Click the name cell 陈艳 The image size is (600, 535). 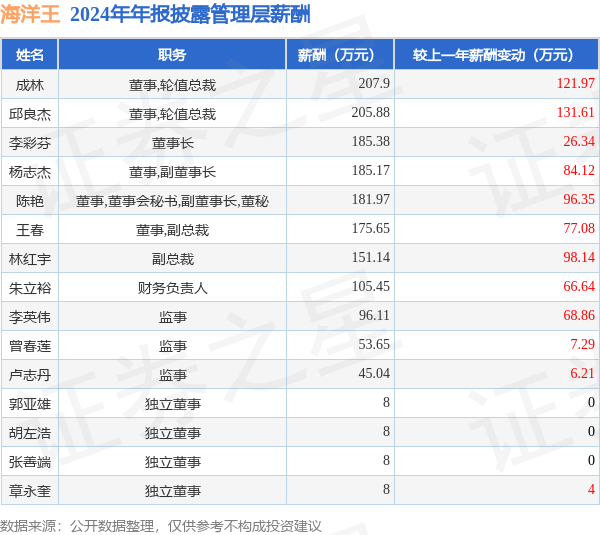pos(30,201)
